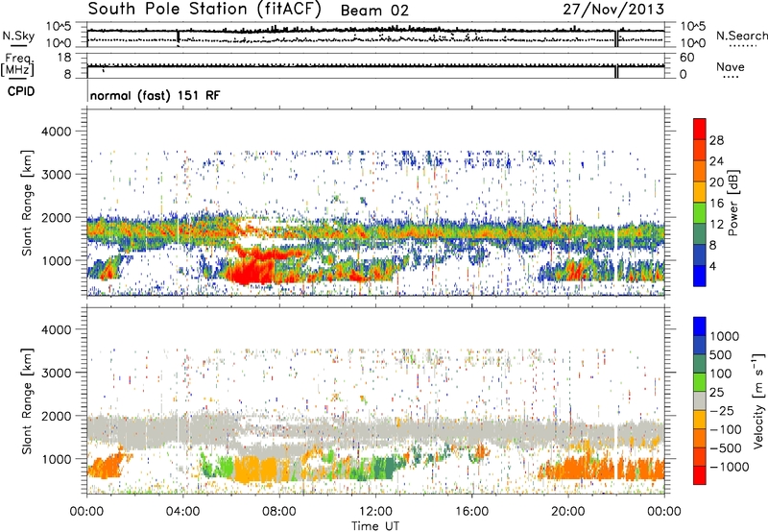768x532 pixels.
Task: Click the yellow velocity block near 07:00 in velocity panel
Action: coord(254,470)
